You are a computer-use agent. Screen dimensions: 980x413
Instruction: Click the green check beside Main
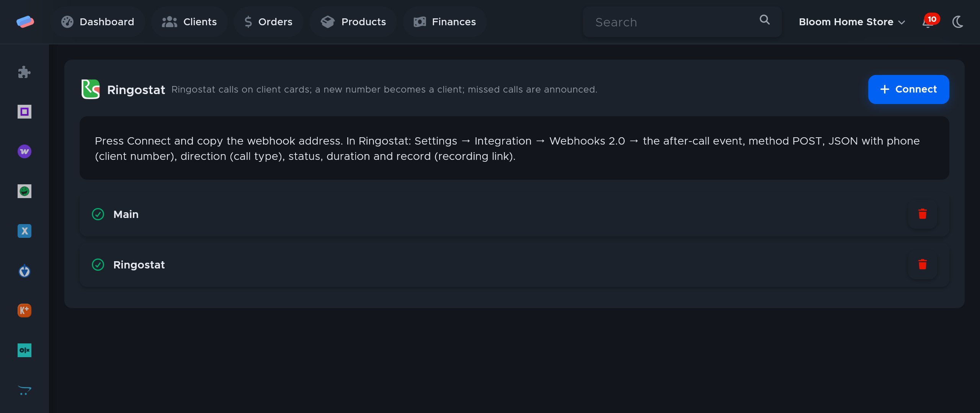click(x=98, y=214)
